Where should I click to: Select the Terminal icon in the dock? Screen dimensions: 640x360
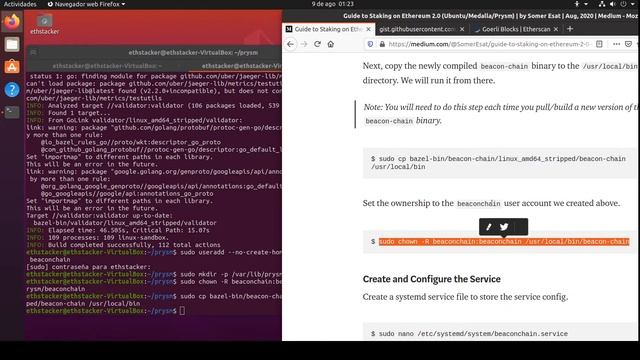[12, 111]
